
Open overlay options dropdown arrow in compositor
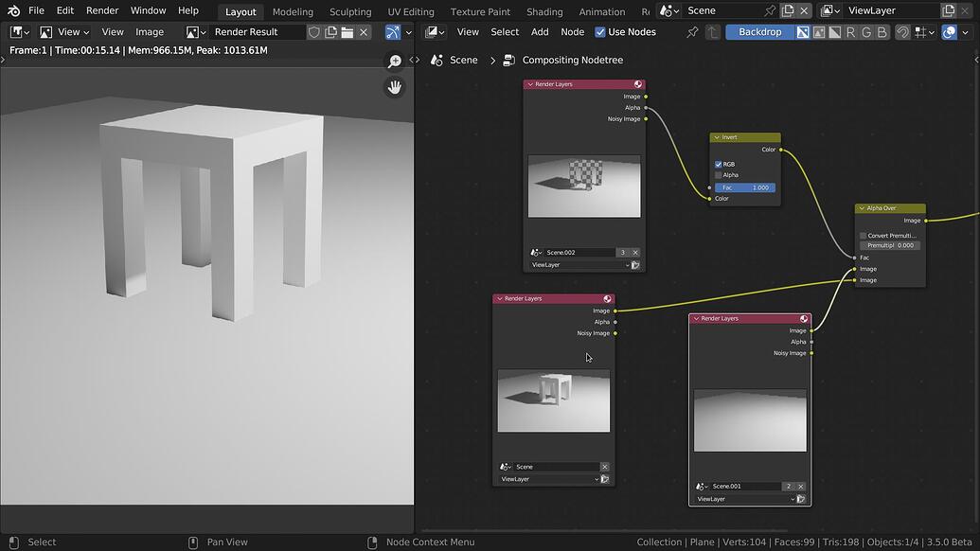[965, 32]
